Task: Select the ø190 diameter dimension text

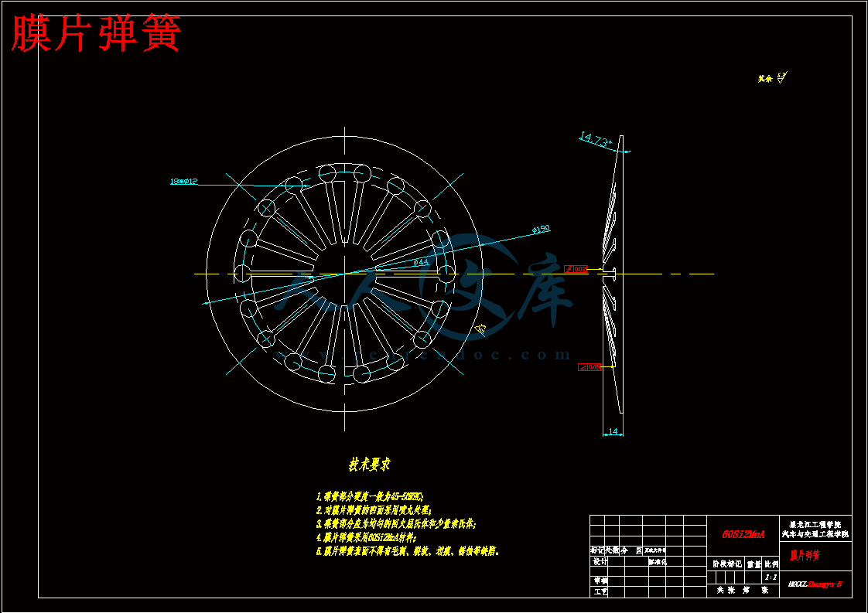Action: [541, 229]
